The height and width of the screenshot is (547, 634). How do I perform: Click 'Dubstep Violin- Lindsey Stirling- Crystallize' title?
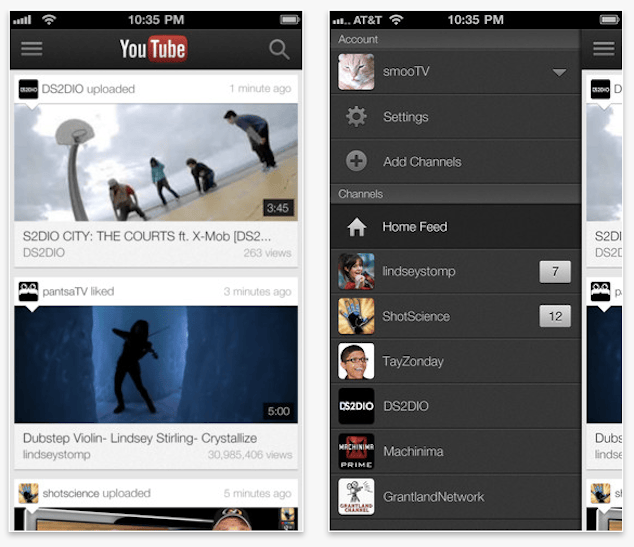click(140, 438)
